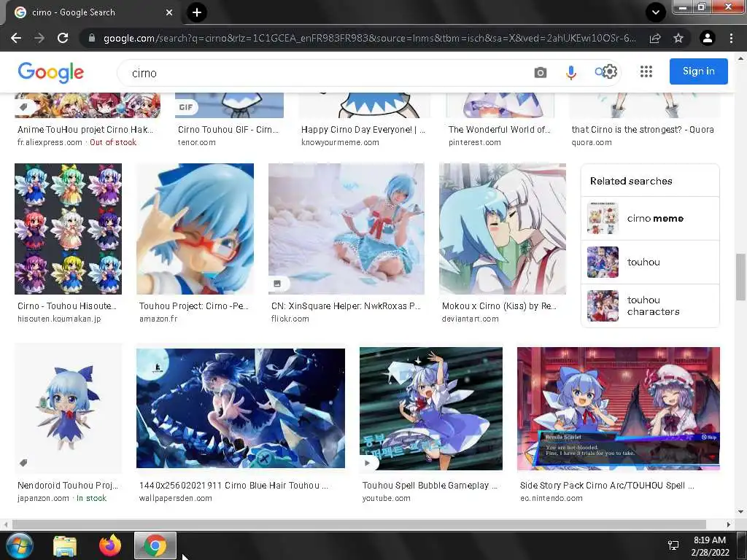This screenshot has width=747, height=560.
Task: Go back to the previous page
Action: coord(16,38)
